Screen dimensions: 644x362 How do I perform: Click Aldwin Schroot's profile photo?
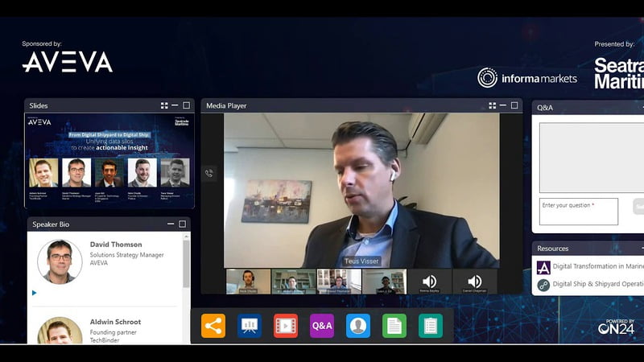point(60,331)
